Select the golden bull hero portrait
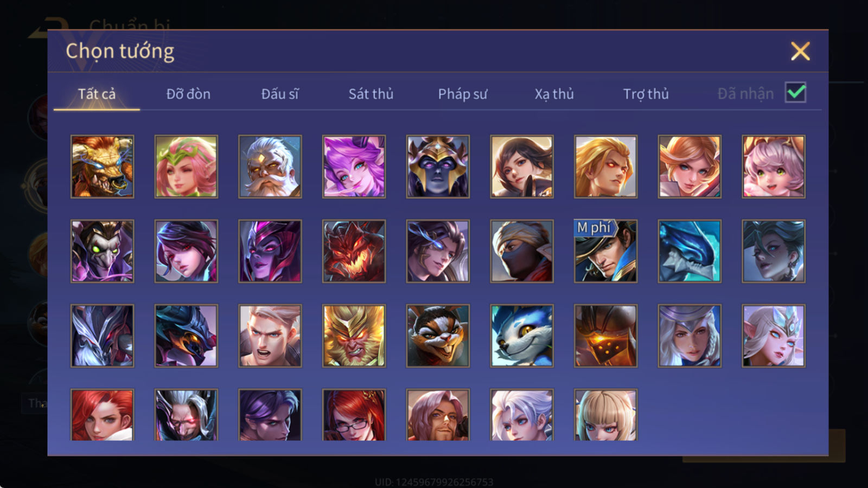 102,166
